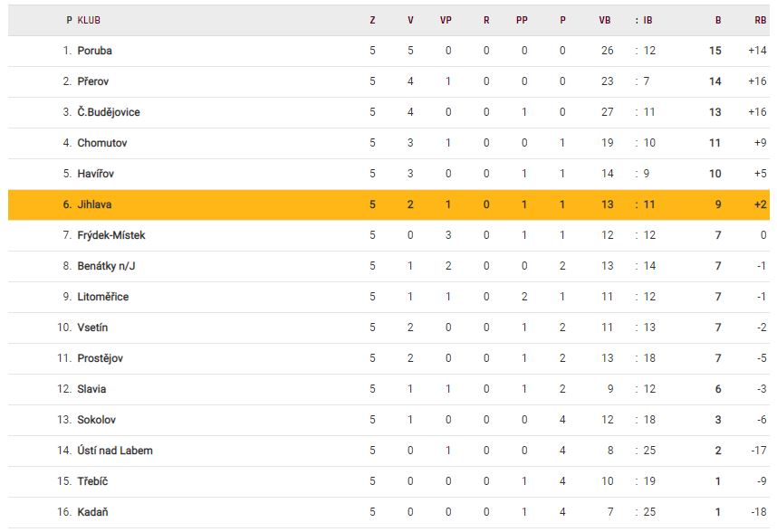Open Frýdek-Místek team link
This screenshot has width=777, height=532.
[x=111, y=235]
